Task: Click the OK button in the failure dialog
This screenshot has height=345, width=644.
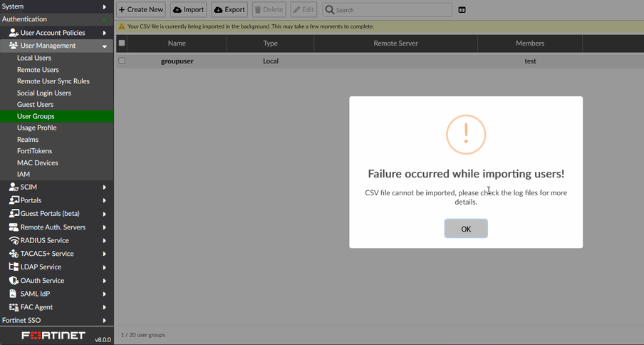Action: pyautogui.click(x=466, y=229)
